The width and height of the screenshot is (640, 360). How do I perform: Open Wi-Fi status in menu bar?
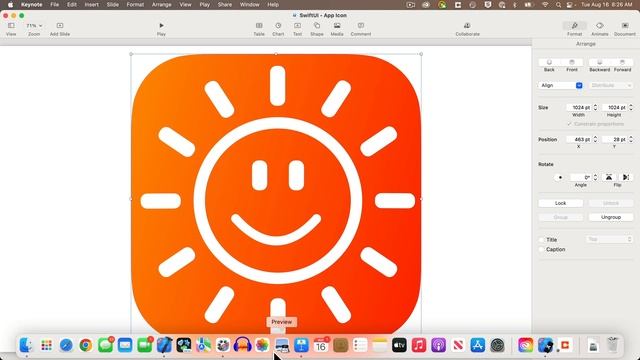point(545,4)
